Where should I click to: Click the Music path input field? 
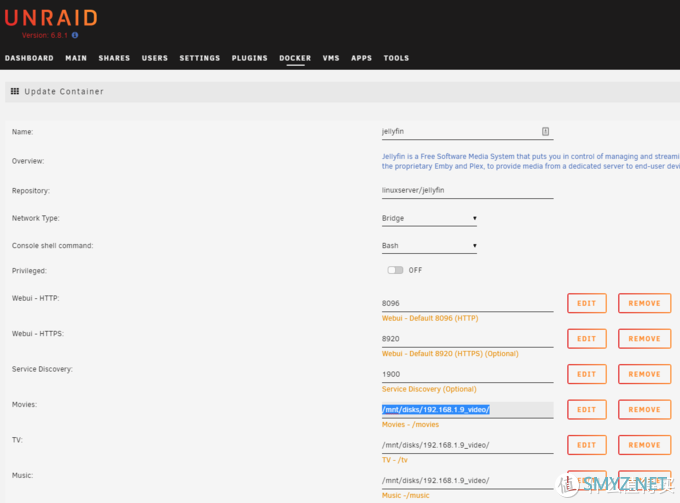click(468, 481)
